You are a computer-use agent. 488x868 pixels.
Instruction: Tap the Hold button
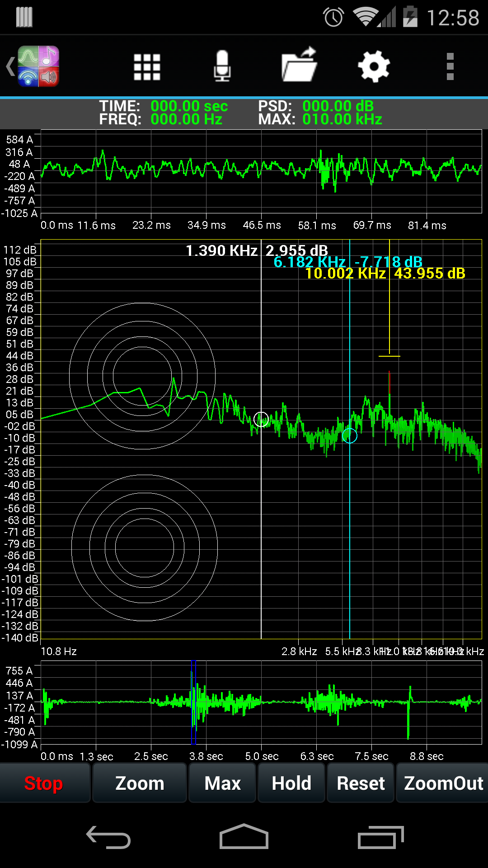(291, 783)
